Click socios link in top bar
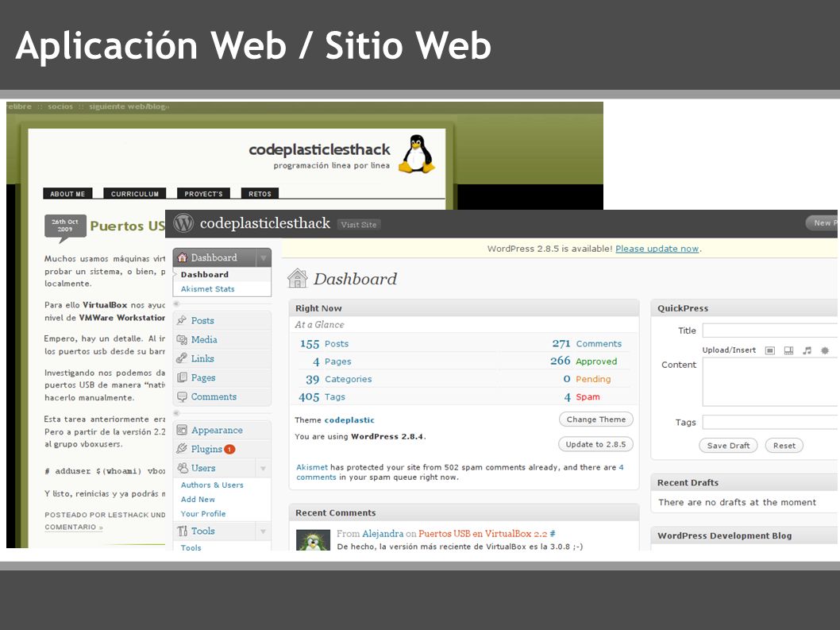The width and height of the screenshot is (840, 630). point(60,106)
